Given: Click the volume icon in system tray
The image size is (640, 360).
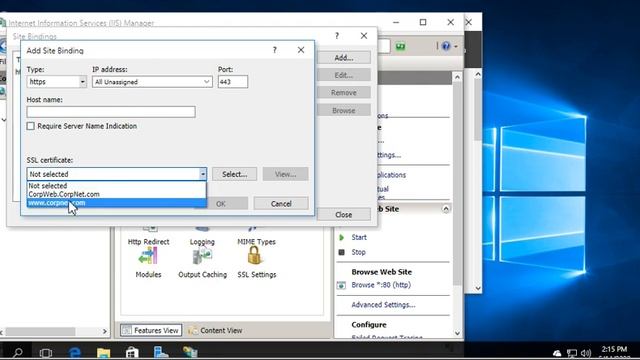Looking at the screenshot, I should pyautogui.click(x=586, y=353).
